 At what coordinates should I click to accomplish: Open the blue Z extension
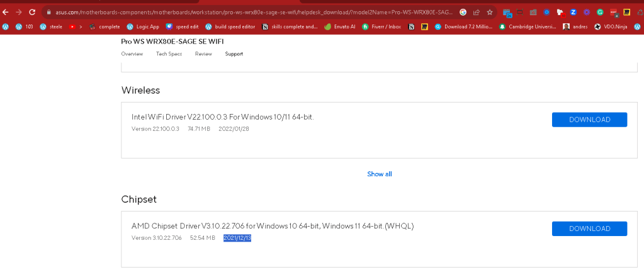pyautogui.click(x=573, y=13)
